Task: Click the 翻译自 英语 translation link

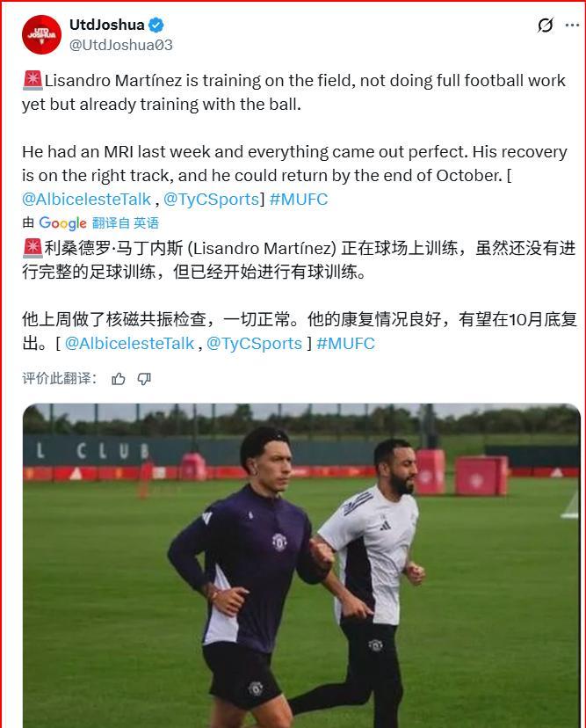Action: click(x=126, y=223)
